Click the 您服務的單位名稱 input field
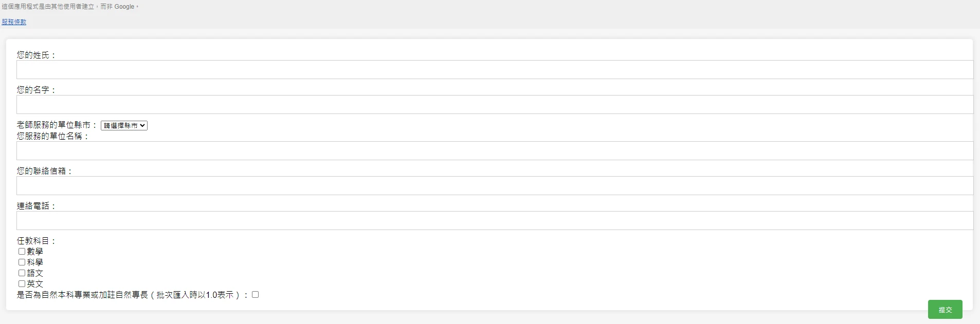This screenshot has width=980, height=324. (x=495, y=151)
